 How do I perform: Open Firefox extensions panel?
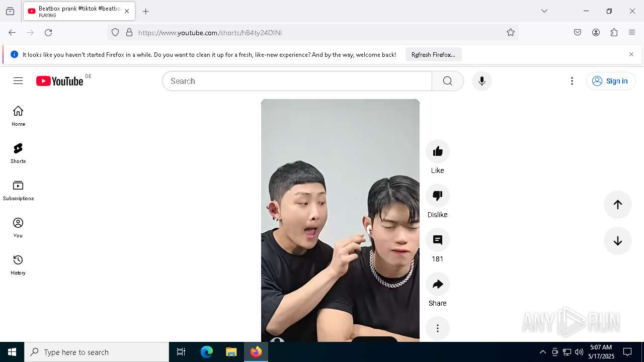[x=614, y=32]
